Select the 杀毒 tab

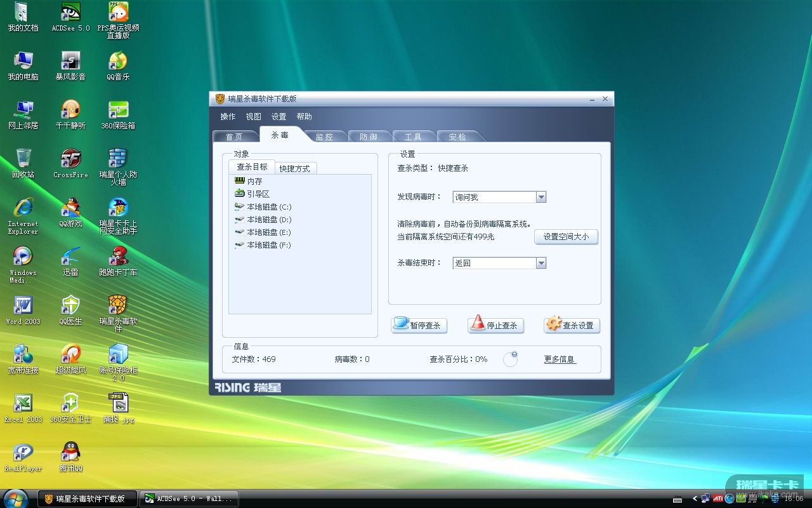[280, 135]
